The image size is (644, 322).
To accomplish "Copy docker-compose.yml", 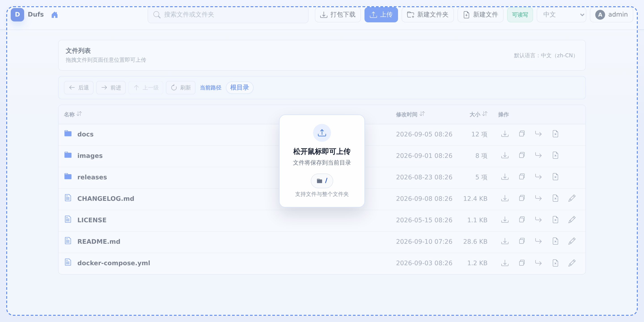I will [x=522, y=263].
